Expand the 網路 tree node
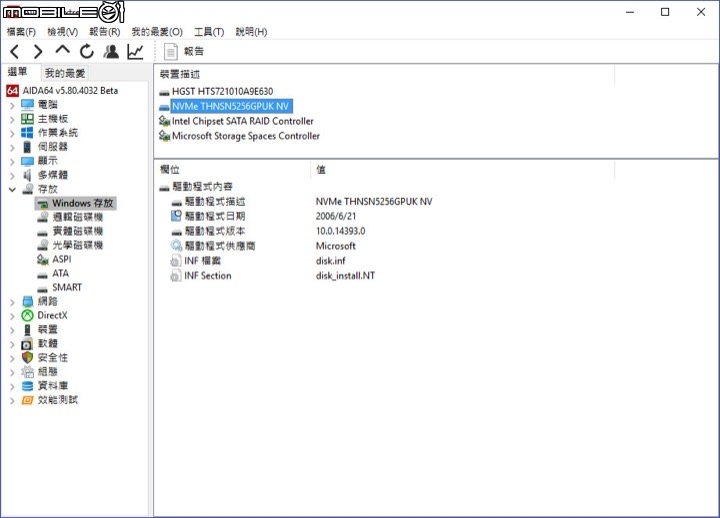This screenshot has width=720, height=518. point(12,302)
